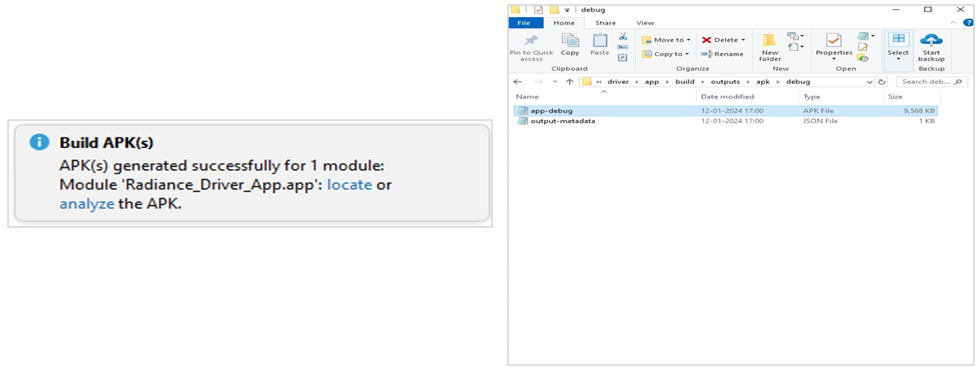The width and height of the screenshot is (978, 370).
Task: Click the locate link in notification
Action: click(x=350, y=185)
